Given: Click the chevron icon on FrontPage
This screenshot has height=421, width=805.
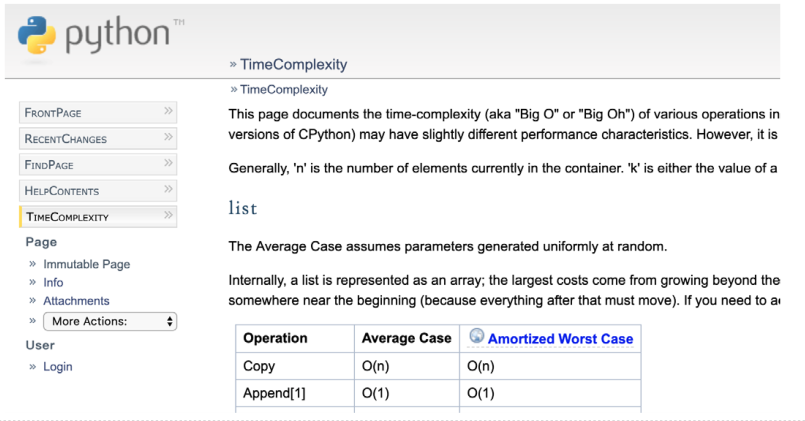Looking at the screenshot, I should coord(168,111).
